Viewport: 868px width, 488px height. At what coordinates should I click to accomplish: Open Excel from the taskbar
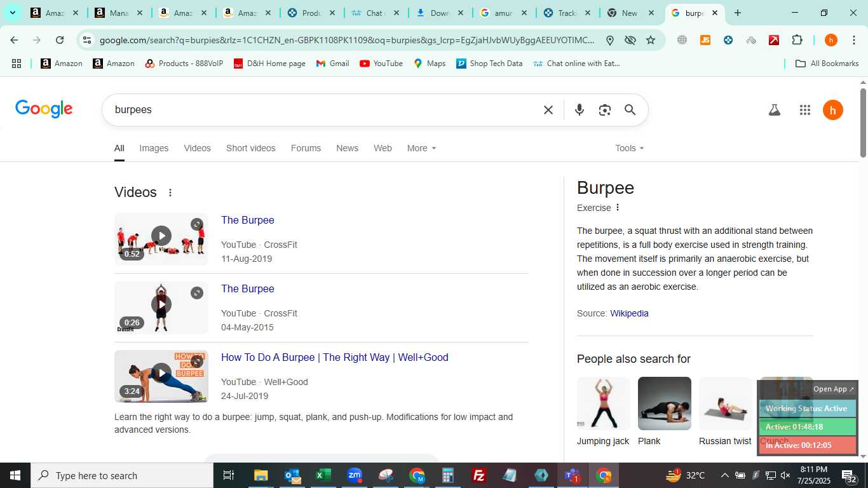click(323, 475)
